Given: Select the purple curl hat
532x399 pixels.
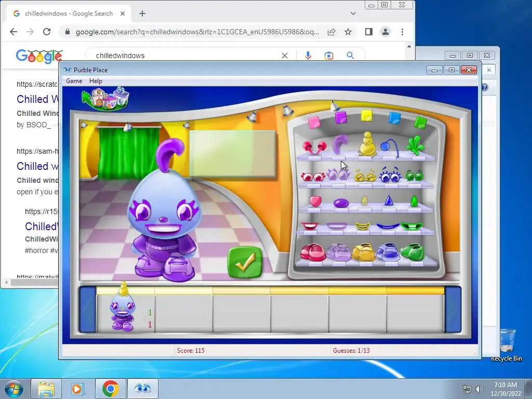Looking at the screenshot, I should click(340, 145).
